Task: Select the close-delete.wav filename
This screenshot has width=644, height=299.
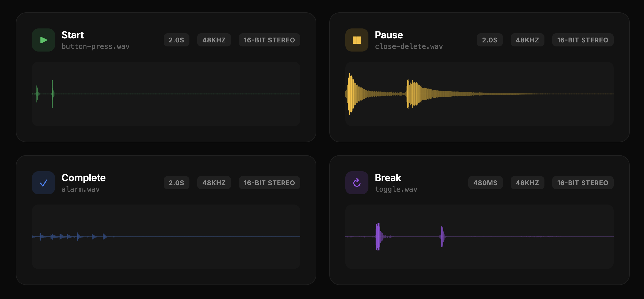Action: click(409, 46)
